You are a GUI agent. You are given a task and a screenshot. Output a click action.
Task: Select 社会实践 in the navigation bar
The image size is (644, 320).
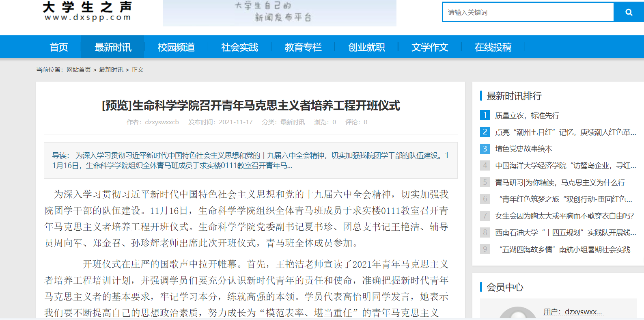pyautogui.click(x=239, y=47)
